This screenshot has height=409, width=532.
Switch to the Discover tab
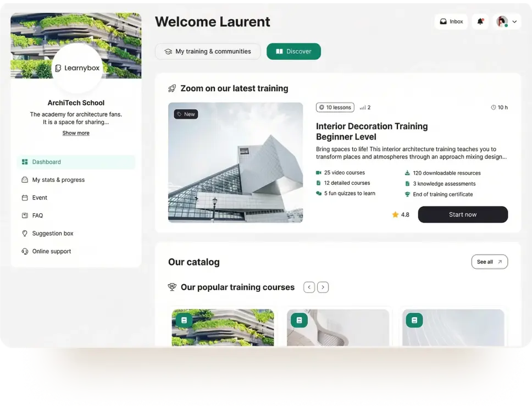click(x=293, y=51)
